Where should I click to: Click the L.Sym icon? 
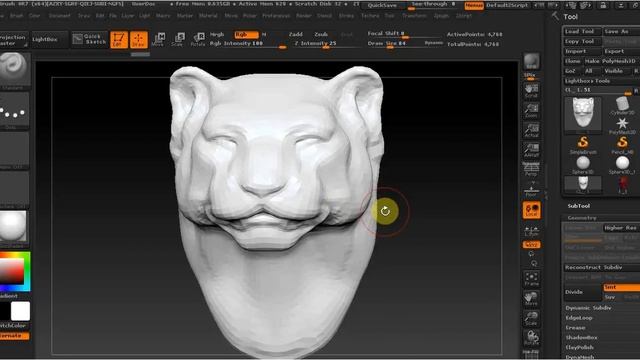(x=531, y=231)
